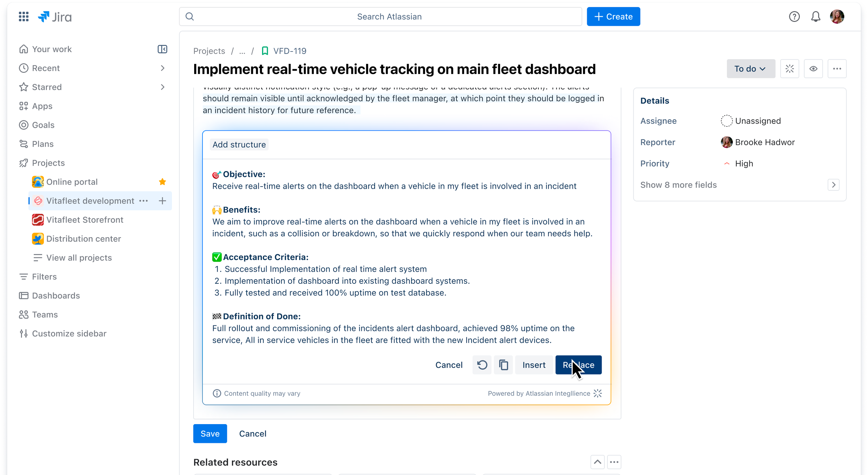Expand the Recent menu chevron
Screen dimensions: 868x475
(x=163, y=68)
